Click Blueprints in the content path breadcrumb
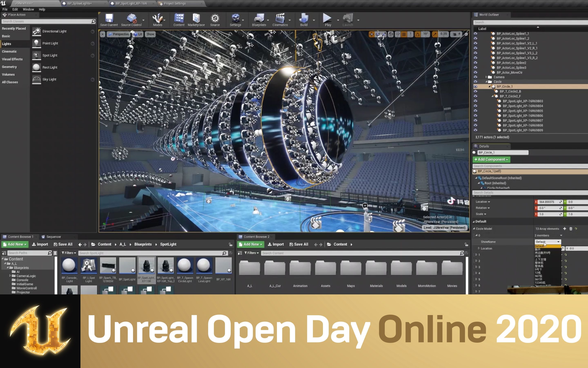 click(x=143, y=244)
